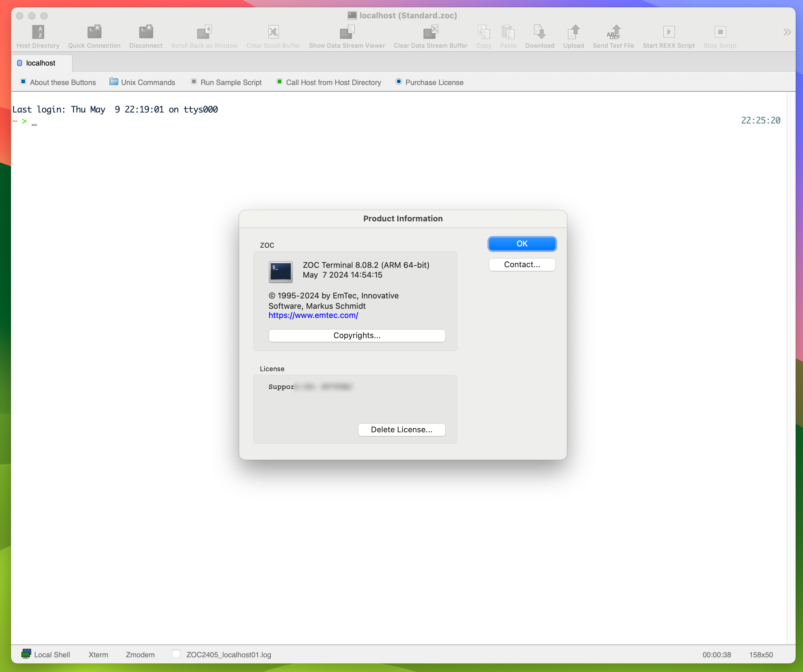Open Show Data Stream Viewer

(346, 37)
